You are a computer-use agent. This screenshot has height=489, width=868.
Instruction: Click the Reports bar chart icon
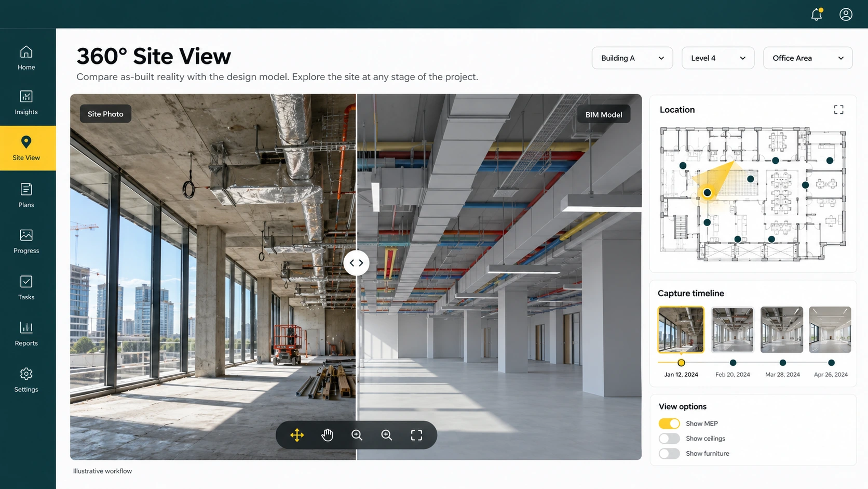click(x=26, y=327)
